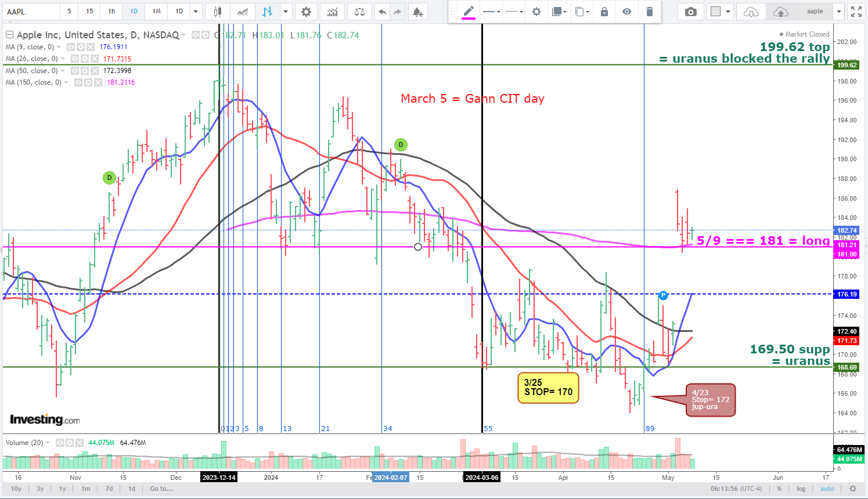The image size is (868, 499).
Task: Set the date range to 10y
Action: [x=16, y=489]
